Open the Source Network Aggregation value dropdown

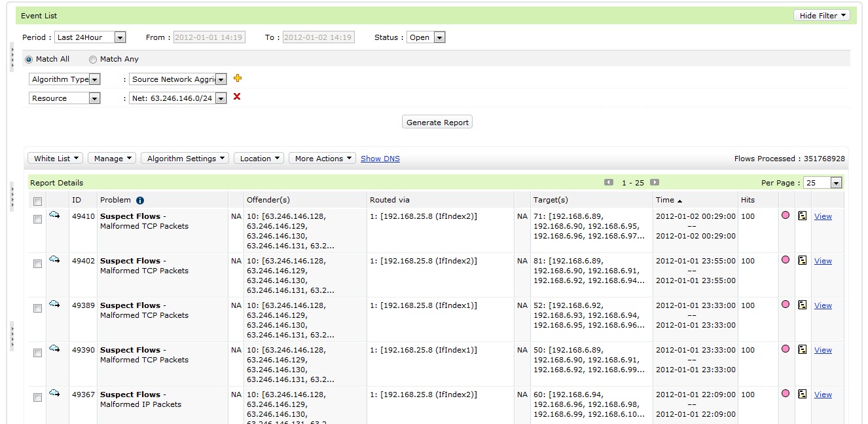pos(178,79)
